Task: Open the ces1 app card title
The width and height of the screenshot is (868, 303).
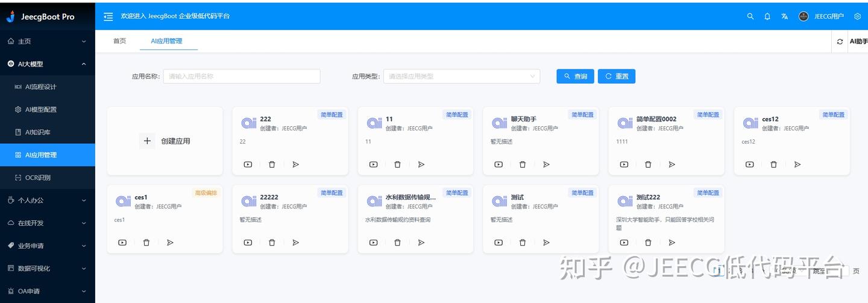Action: pos(141,197)
